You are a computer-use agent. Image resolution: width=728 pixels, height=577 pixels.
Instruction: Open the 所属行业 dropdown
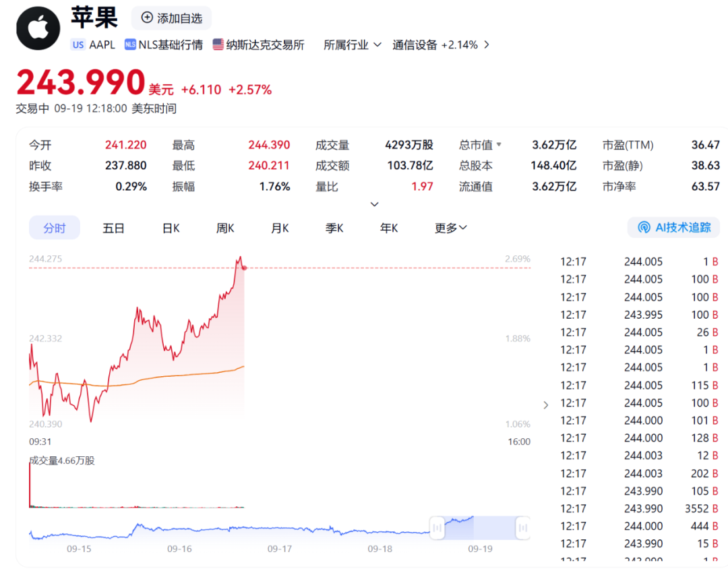tap(352, 45)
